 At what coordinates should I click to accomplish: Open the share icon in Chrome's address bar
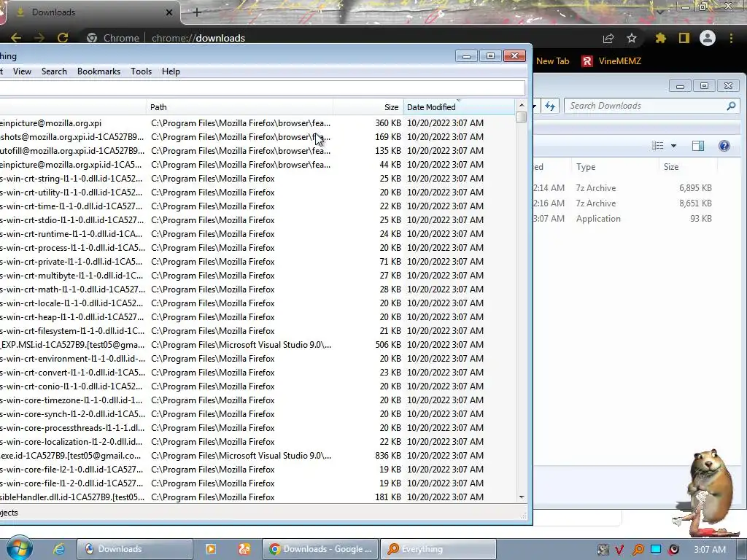[x=608, y=39]
